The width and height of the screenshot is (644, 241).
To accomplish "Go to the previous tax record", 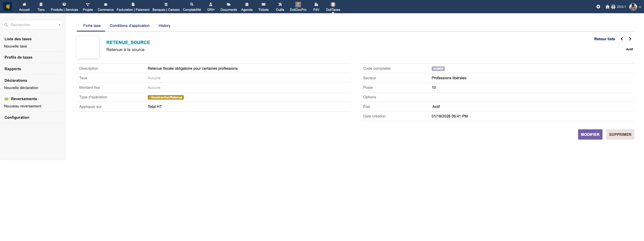I will (x=622, y=39).
